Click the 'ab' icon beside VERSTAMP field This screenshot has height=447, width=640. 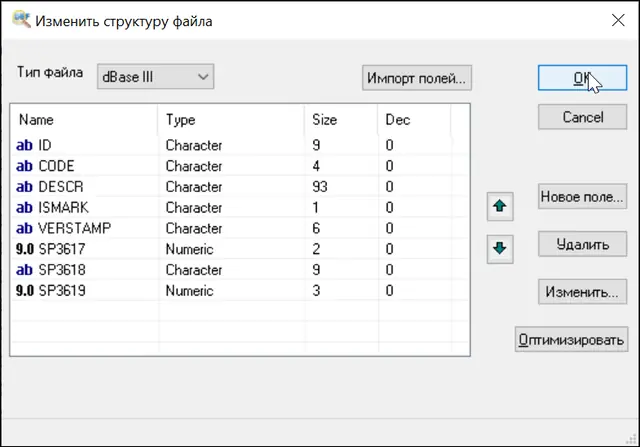click(x=24, y=229)
